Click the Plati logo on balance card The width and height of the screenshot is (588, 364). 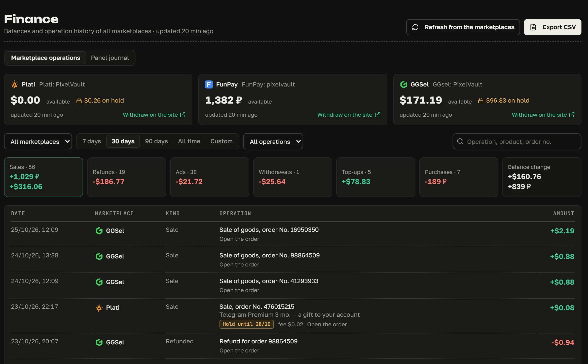pos(15,84)
